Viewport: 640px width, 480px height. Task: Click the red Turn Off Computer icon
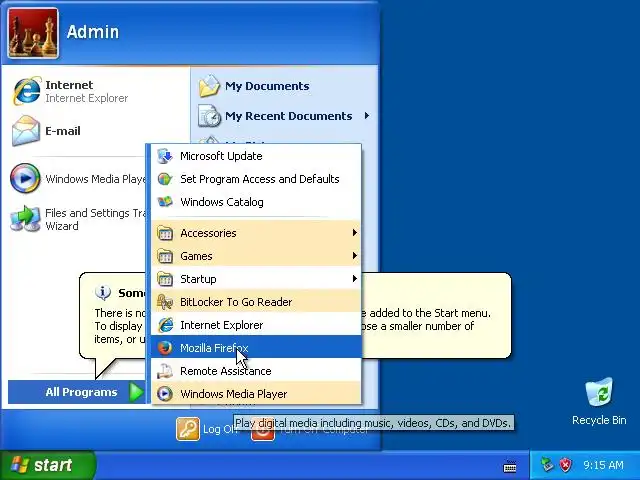(262, 429)
